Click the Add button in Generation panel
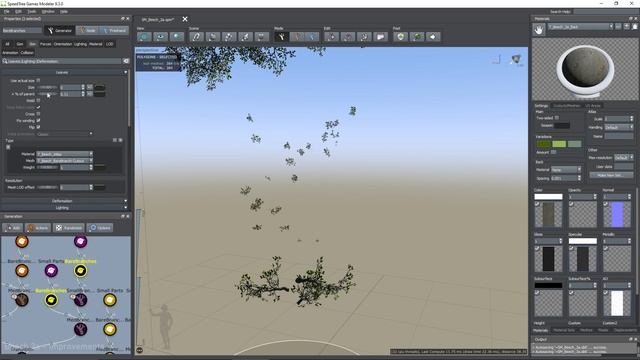This screenshot has height=360, width=640. [x=12, y=228]
